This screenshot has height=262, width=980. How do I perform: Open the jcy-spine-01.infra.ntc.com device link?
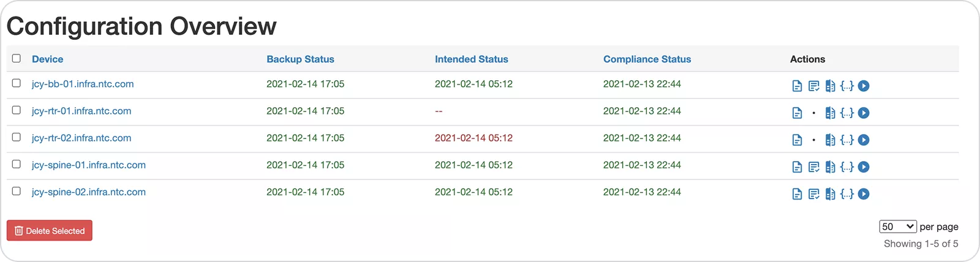click(x=89, y=165)
